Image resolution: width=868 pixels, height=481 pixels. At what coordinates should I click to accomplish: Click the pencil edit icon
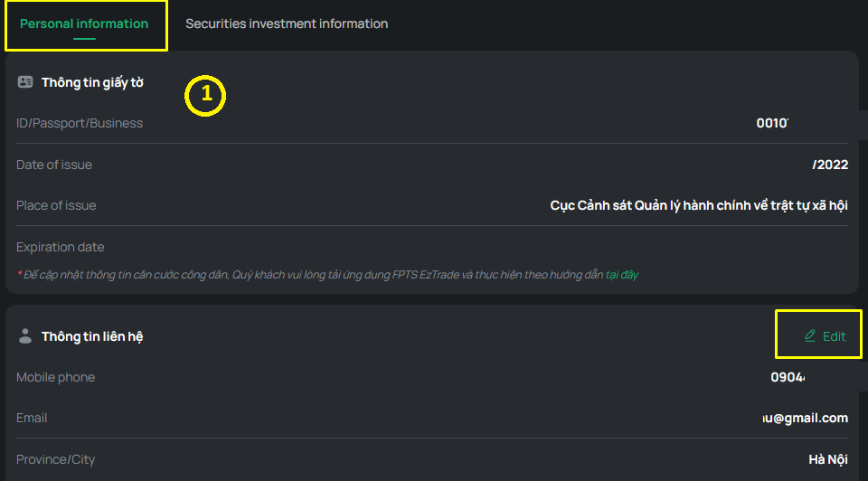(x=810, y=335)
